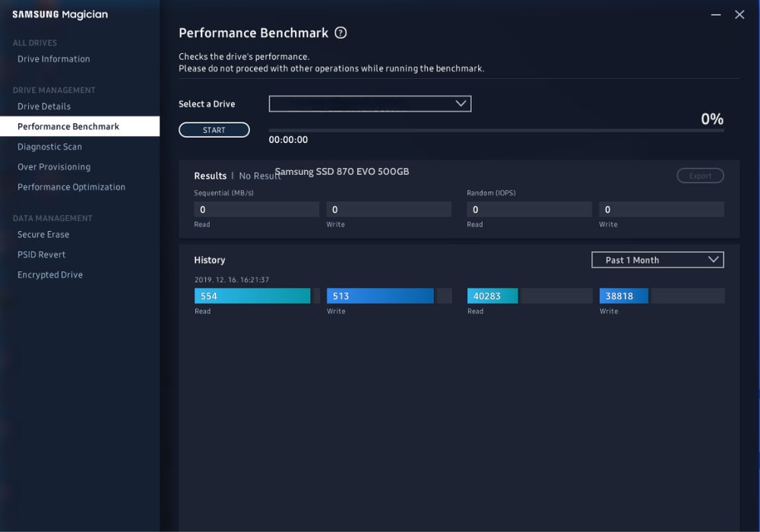Viewport: 760px width, 532px height.
Task: Go to Drive Information
Action: pos(54,59)
